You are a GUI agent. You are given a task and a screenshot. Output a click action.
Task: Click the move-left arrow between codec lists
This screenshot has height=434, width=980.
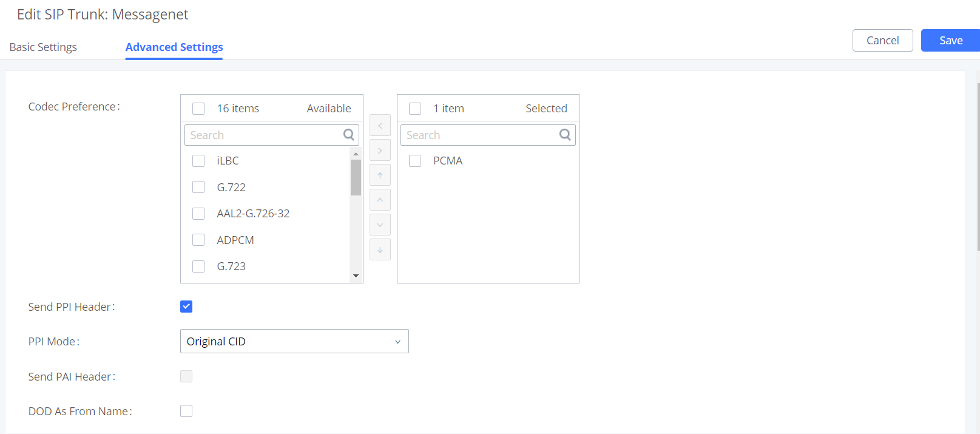tap(380, 126)
